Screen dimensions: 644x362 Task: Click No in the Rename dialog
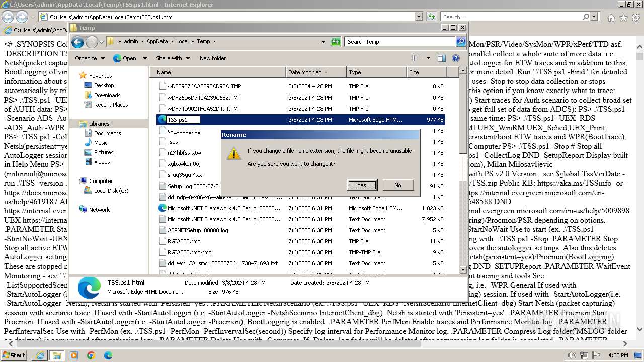pos(398,185)
